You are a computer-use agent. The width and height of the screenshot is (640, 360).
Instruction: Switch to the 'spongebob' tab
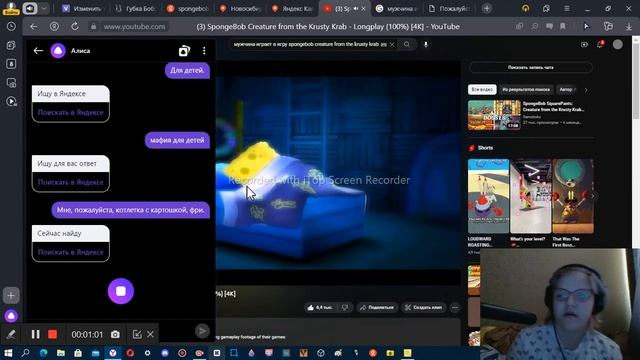(188, 9)
